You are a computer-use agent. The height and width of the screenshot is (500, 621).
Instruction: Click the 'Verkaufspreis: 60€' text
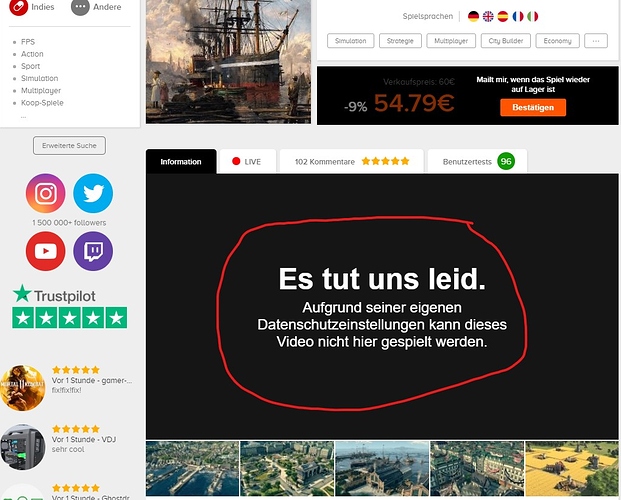[x=419, y=82]
